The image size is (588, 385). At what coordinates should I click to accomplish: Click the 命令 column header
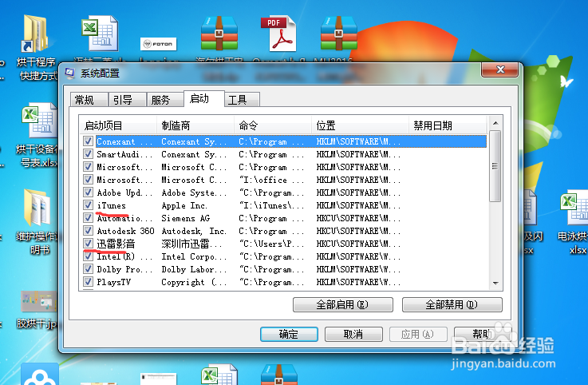pos(273,125)
